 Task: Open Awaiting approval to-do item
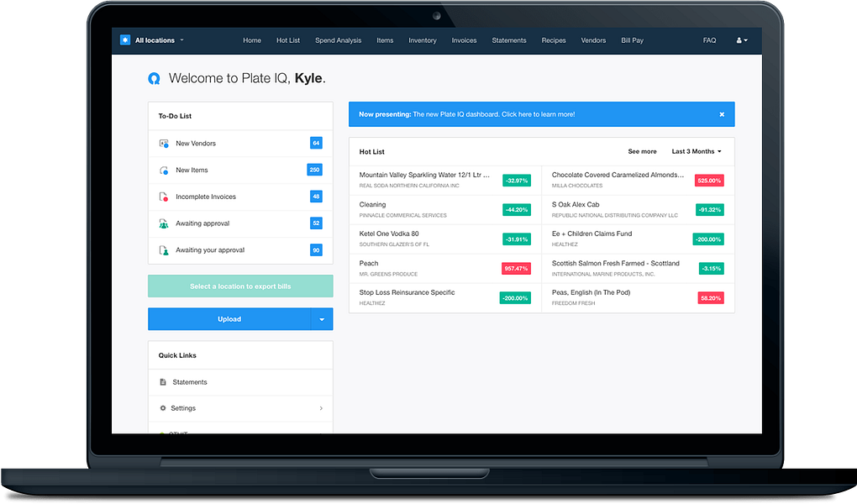[x=240, y=223]
